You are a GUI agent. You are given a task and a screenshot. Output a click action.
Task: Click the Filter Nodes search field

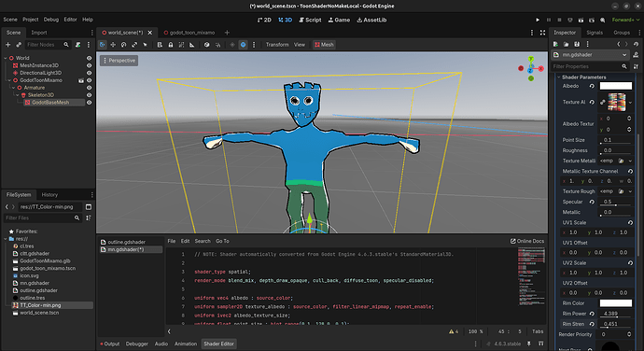pos(48,45)
